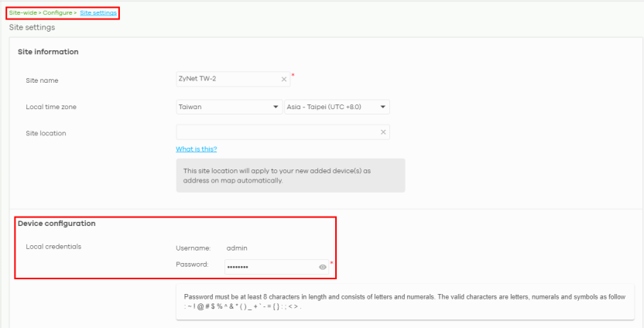Click the "What is this?" link
Image resolution: width=644 pixels, height=328 pixels.
[x=196, y=149]
